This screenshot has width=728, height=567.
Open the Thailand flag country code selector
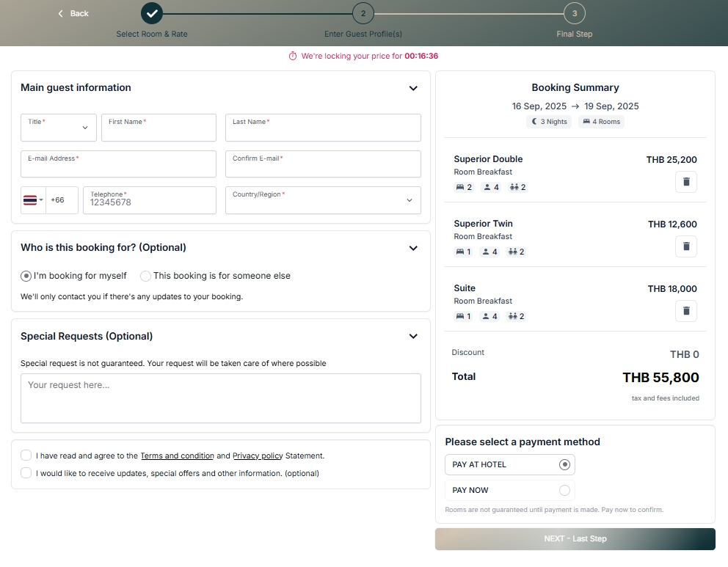click(33, 200)
